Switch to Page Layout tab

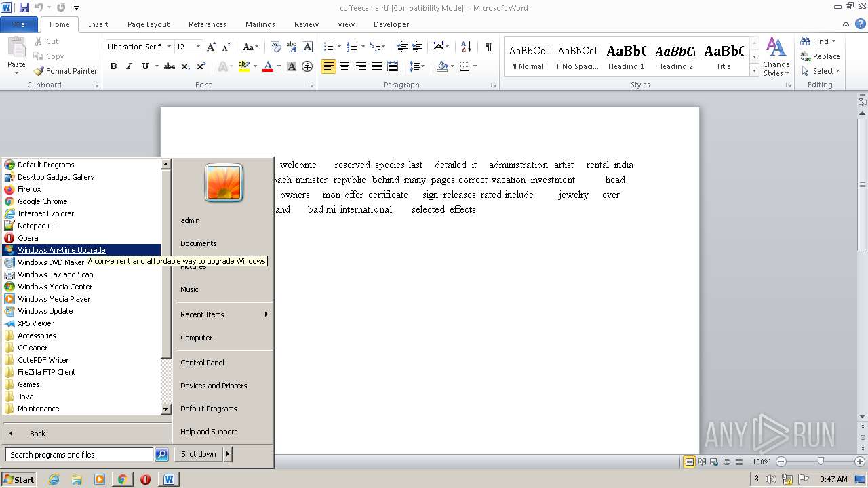point(149,24)
